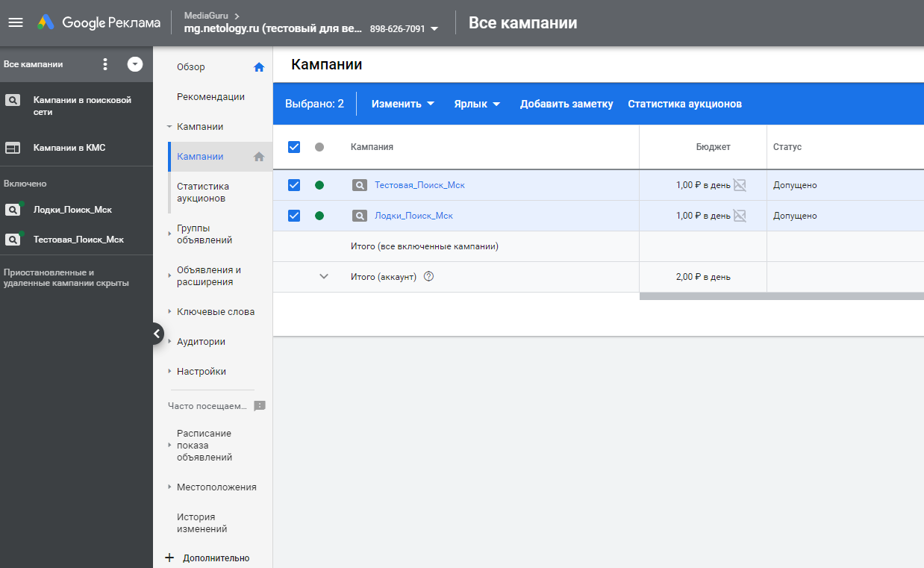Image resolution: width=924 pixels, height=568 pixels.
Task: Open Ключевые слова section
Action: 215,312
